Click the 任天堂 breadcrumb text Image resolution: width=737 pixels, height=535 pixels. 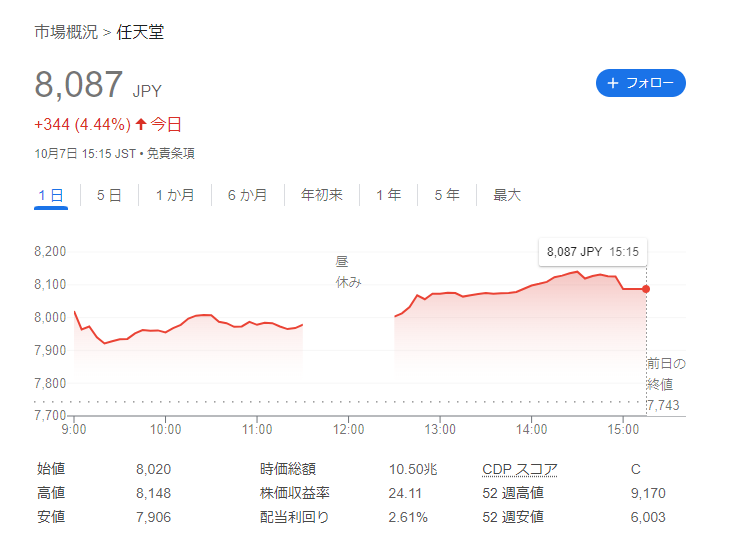[140, 32]
